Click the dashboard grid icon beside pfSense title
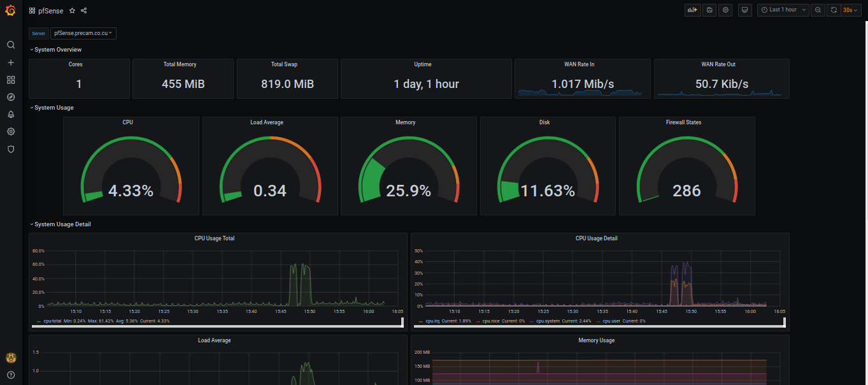868x385 pixels. click(32, 11)
